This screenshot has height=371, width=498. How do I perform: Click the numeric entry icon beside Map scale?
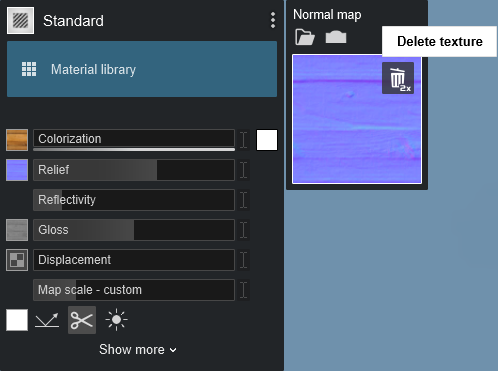click(244, 290)
